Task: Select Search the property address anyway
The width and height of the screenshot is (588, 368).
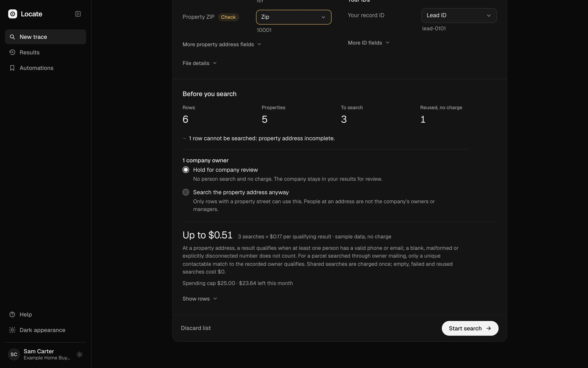Action: coord(186,192)
